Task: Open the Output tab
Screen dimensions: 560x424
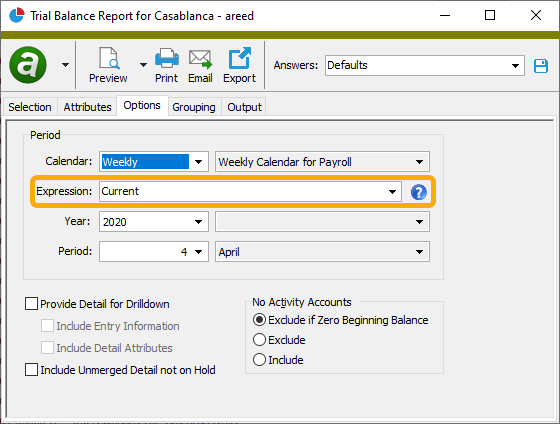Action: 244,107
